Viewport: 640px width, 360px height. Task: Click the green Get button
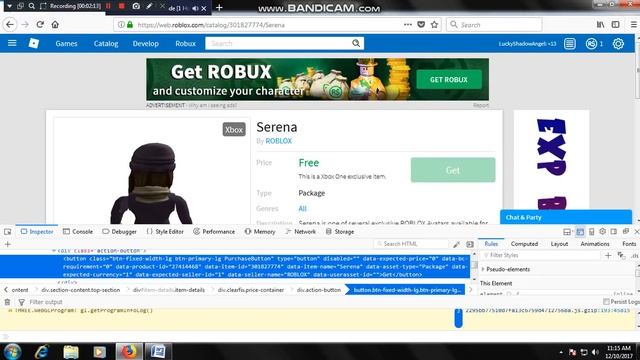click(x=453, y=170)
